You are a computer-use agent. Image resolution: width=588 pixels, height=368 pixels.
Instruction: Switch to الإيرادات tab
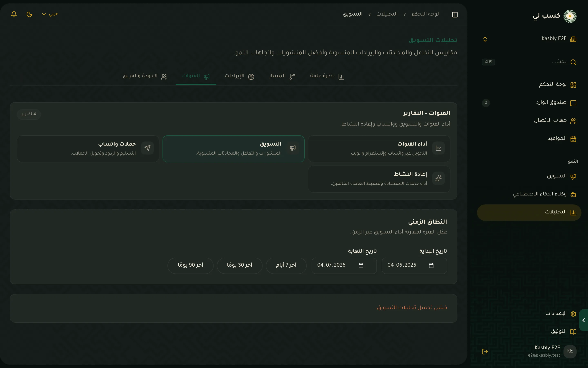239,76
